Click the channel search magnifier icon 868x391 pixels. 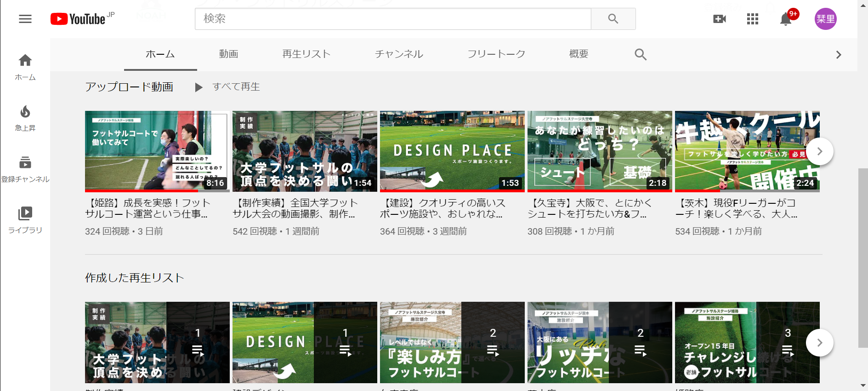pos(641,54)
